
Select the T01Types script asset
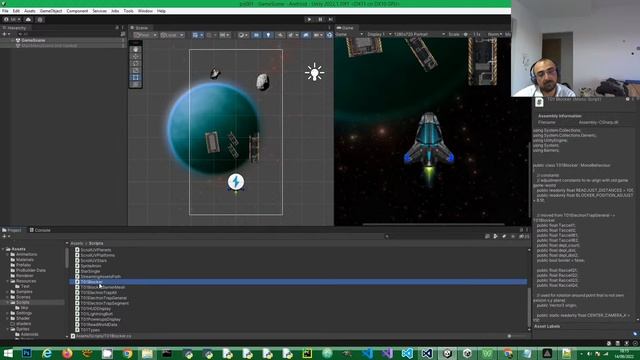point(90,330)
